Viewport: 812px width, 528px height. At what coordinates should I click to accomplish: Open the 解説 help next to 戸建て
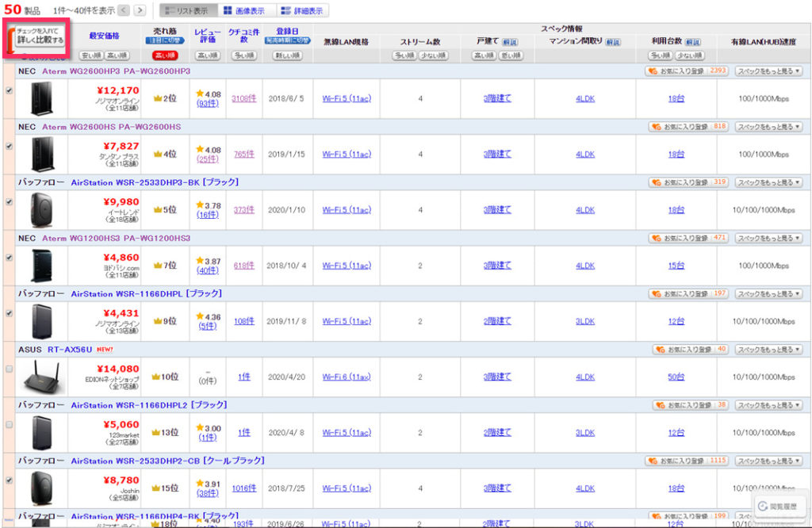click(510, 42)
